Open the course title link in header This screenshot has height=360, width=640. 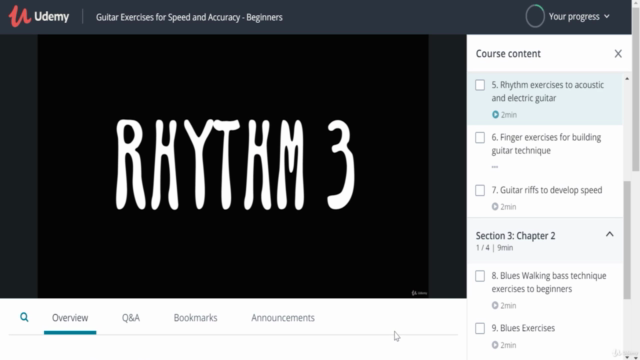189,17
